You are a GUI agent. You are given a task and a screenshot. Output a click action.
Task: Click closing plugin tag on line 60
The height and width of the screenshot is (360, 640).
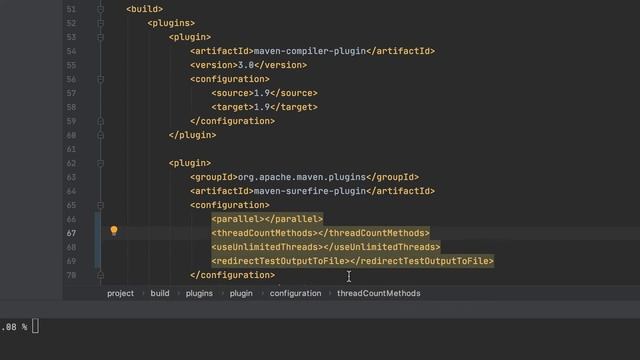(x=193, y=135)
